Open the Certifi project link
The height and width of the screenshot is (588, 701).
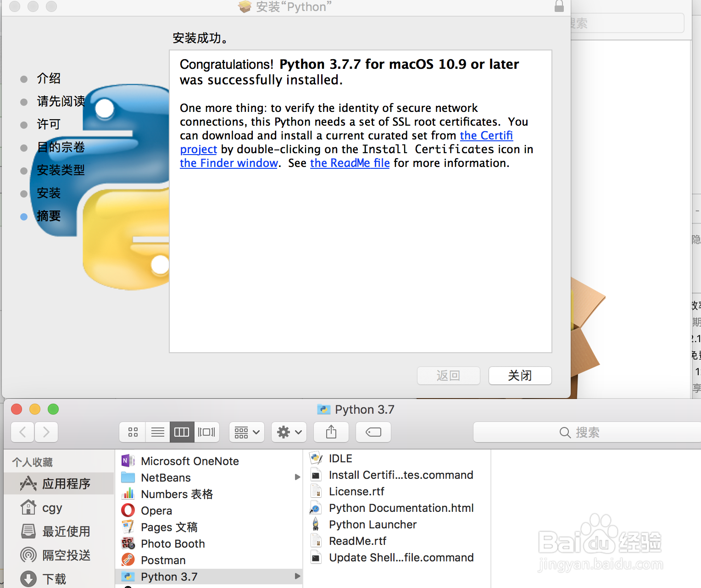tap(486, 136)
